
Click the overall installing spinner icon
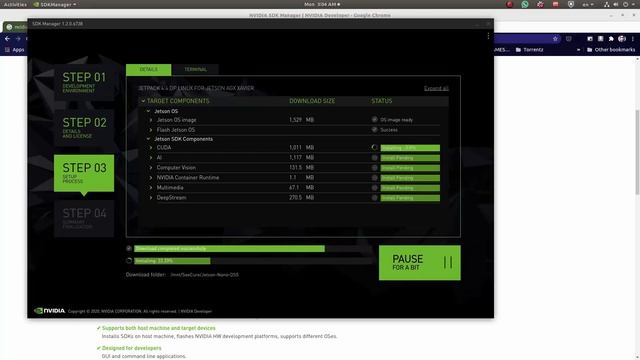(129, 260)
